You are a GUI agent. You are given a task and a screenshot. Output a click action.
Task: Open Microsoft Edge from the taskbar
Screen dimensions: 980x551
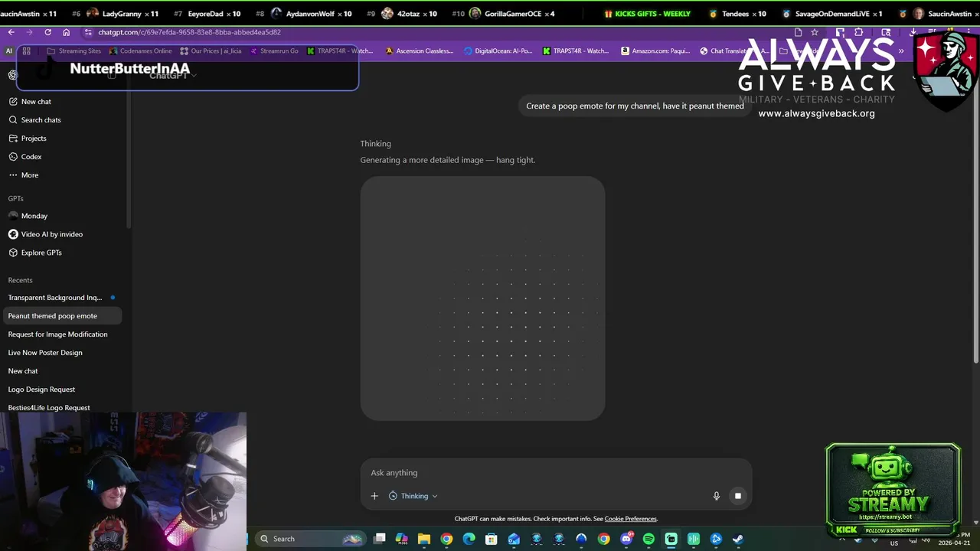[x=469, y=539]
